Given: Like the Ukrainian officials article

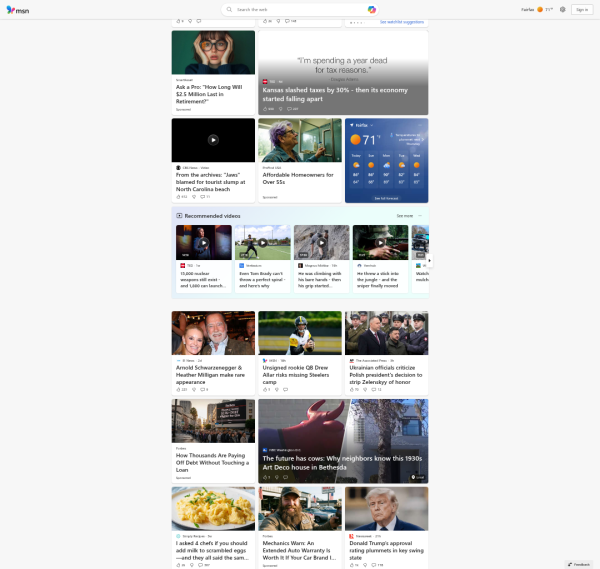Looking at the screenshot, I should click(x=354, y=390).
